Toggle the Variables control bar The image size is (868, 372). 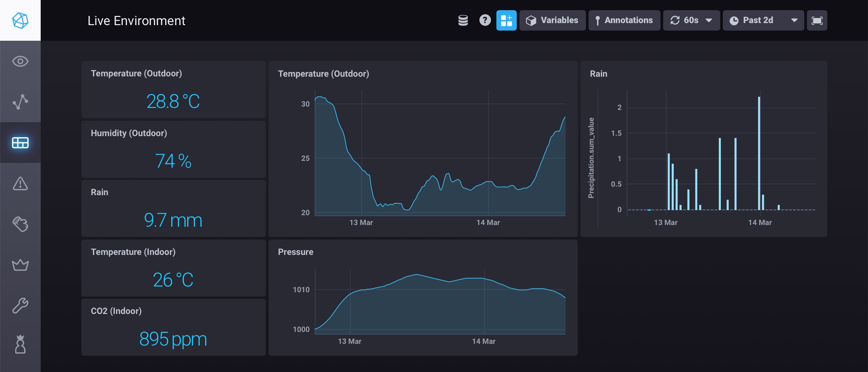click(552, 20)
